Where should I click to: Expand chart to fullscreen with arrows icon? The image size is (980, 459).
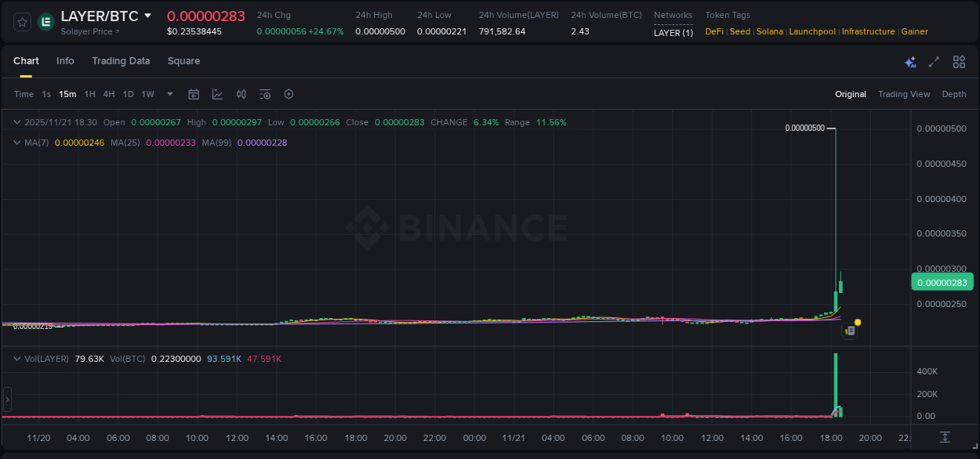[x=934, y=61]
